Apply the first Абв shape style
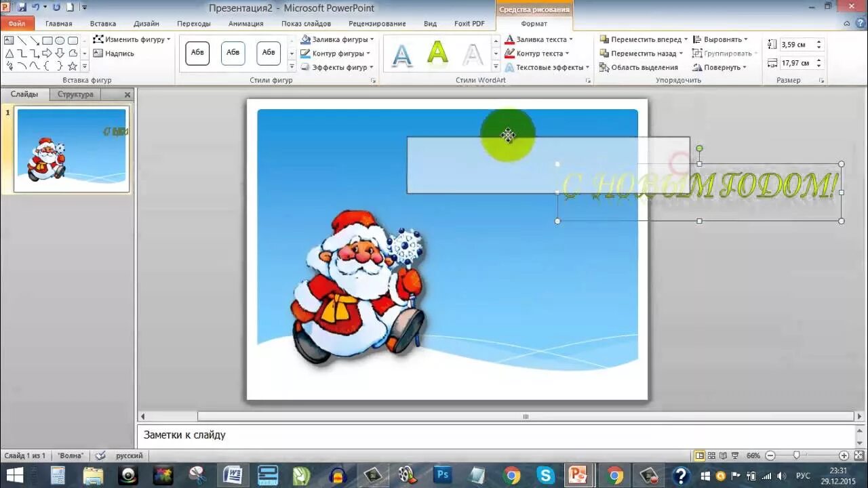The width and height of the screenshot is (868, 488). pos(197,53)
